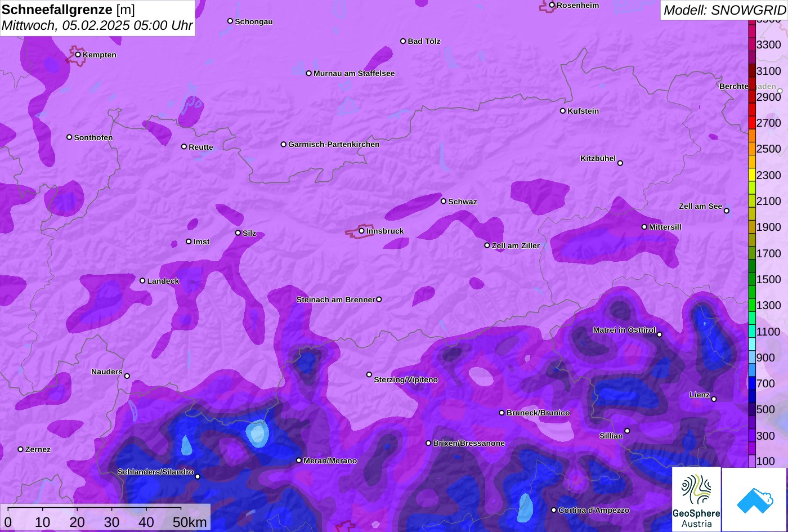Screen dimensions: 788x532
Task: Click the Zell am Ziller marker
Action: tap(487, 245)
